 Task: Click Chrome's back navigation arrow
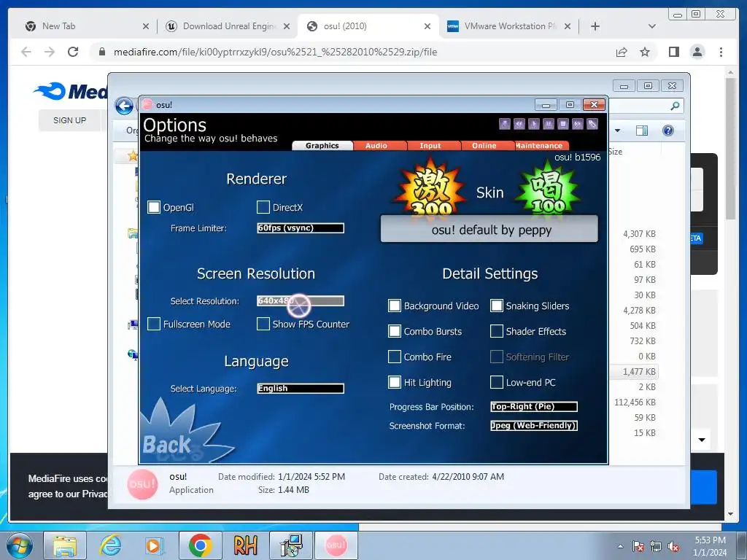(x=26, y=52)
